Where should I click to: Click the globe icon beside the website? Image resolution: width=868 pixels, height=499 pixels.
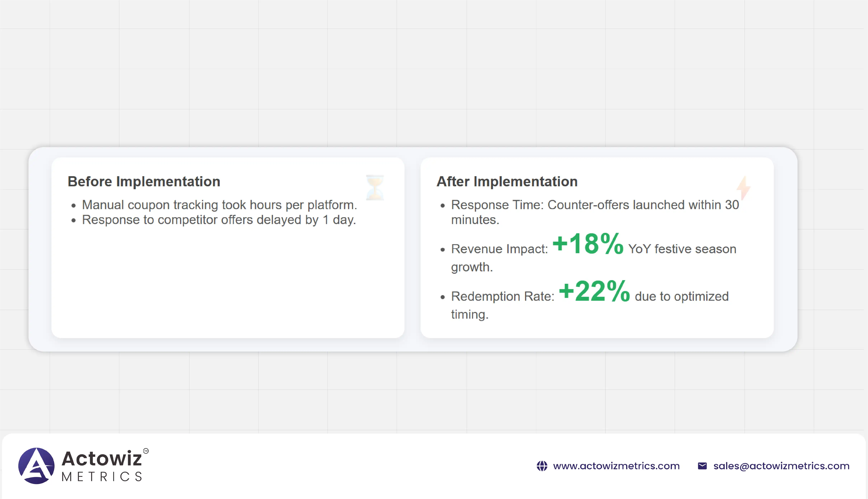[x=542, y=466]
